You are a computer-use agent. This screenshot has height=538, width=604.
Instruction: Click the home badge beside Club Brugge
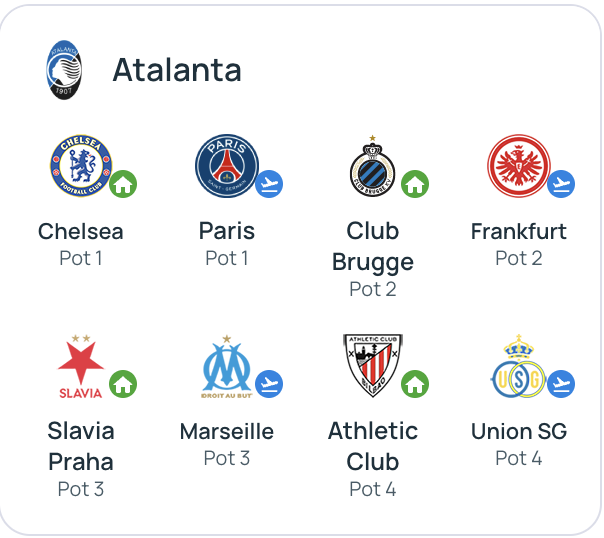pyautogui.click(x=415, y=184)
